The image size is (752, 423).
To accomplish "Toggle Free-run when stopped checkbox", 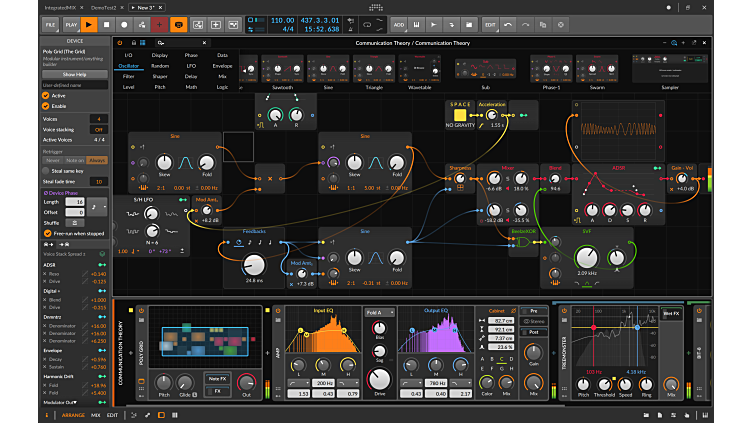I will [x=47, y=234].
